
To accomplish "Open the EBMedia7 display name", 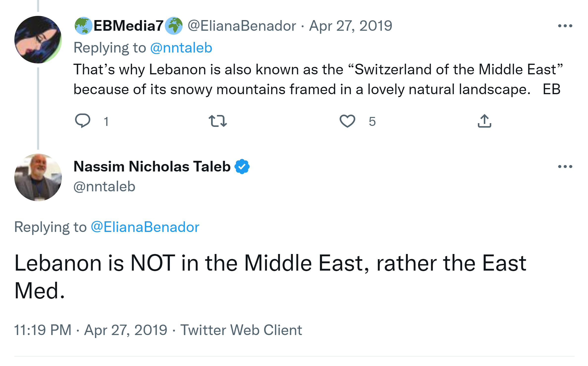I will coord(128,26).
